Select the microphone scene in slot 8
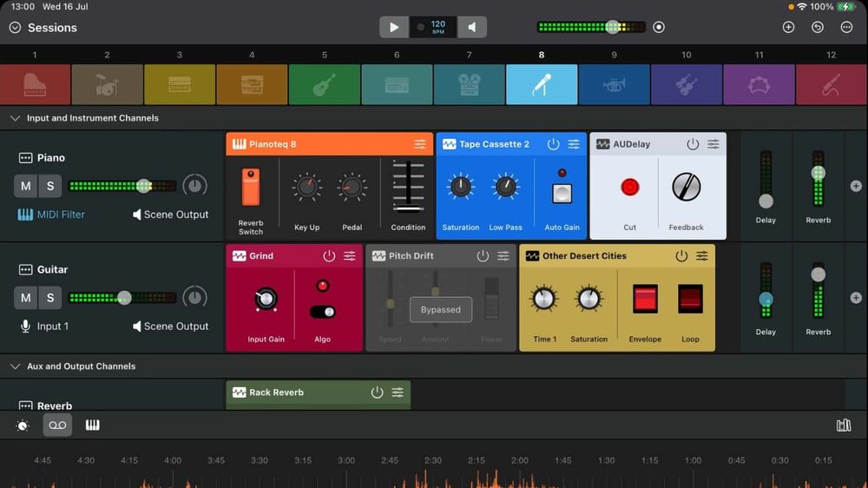Image resolution: width=868 pixels, height=488 pixels. tap(542, 84)
